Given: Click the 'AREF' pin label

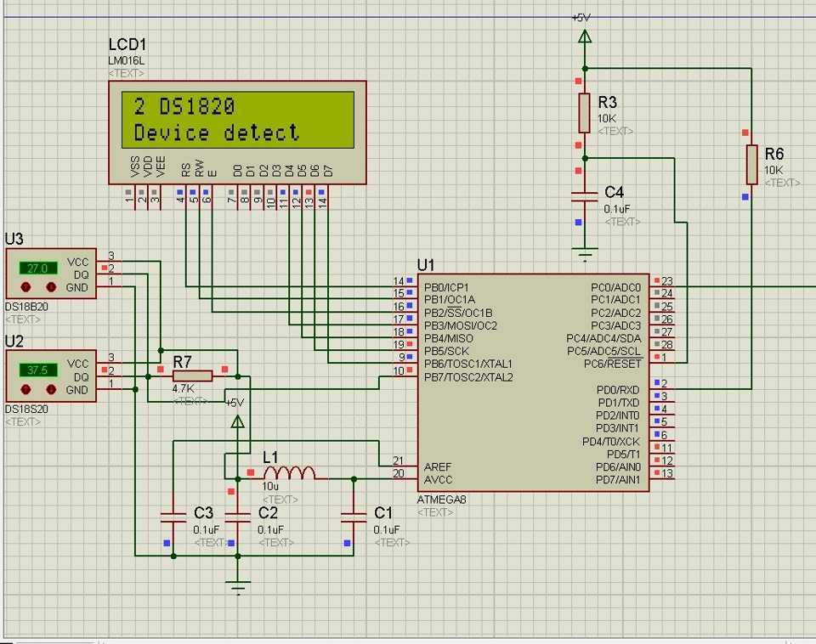Looking at the screenshot, I should point(438,466).
